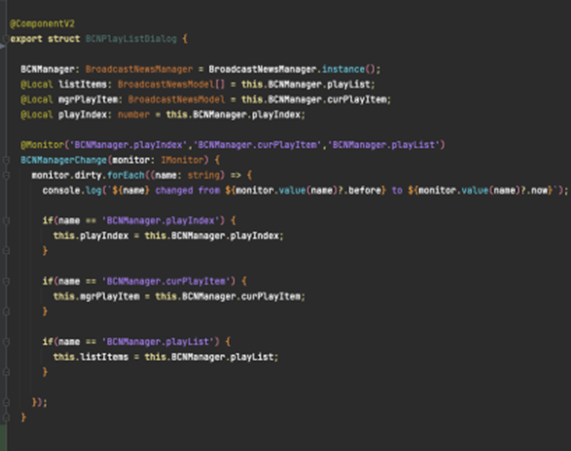Fold the if block checking 'BCNManager.curPlayItem'
The height and width of the screenshot is (451, 571).
(6, 281)
